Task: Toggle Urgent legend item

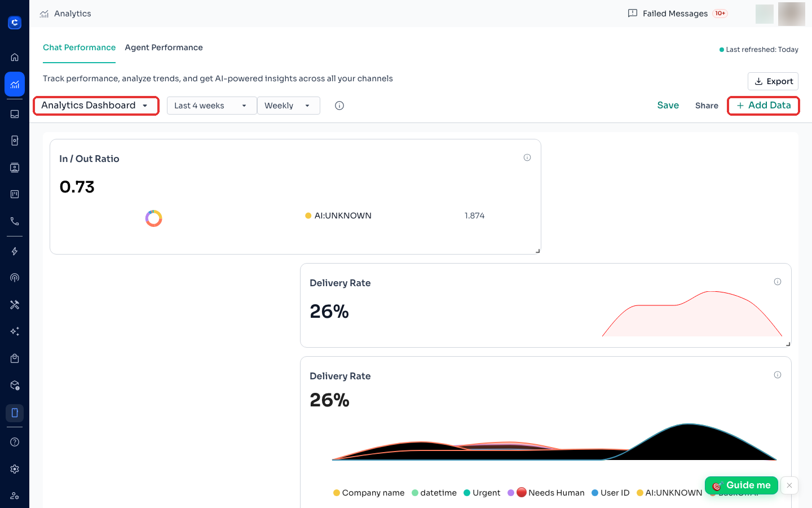Action: pos(482,493)
